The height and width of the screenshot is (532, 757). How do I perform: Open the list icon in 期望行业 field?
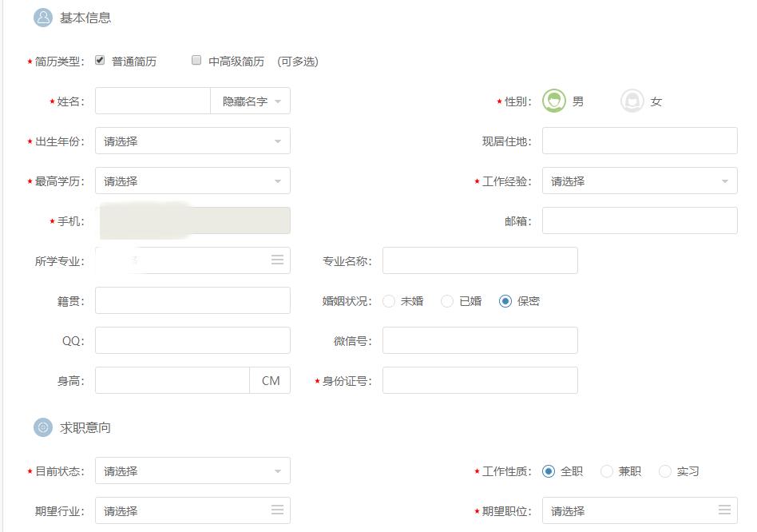click(277, 510)
